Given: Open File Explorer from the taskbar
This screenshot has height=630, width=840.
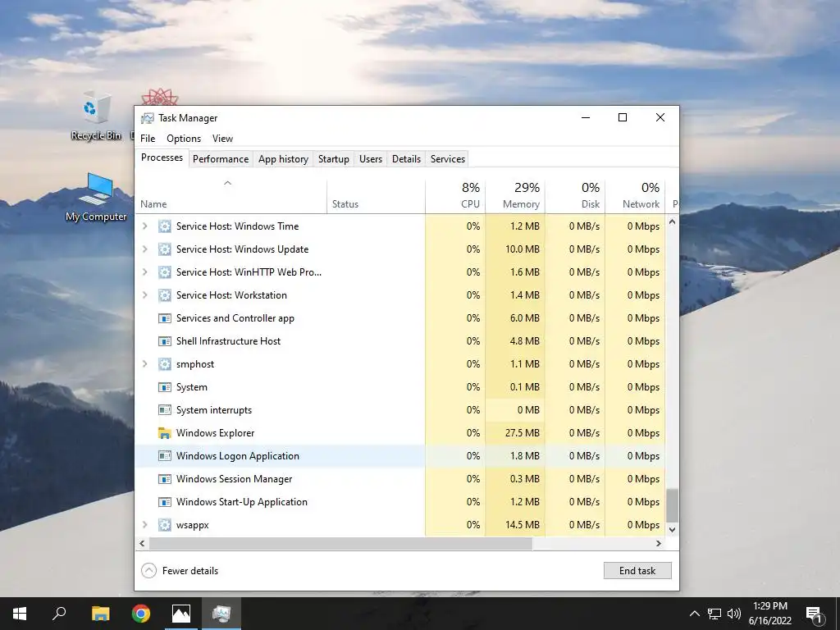Looking at the screenshot, I should pyautogui.click(x=100, y=614).
